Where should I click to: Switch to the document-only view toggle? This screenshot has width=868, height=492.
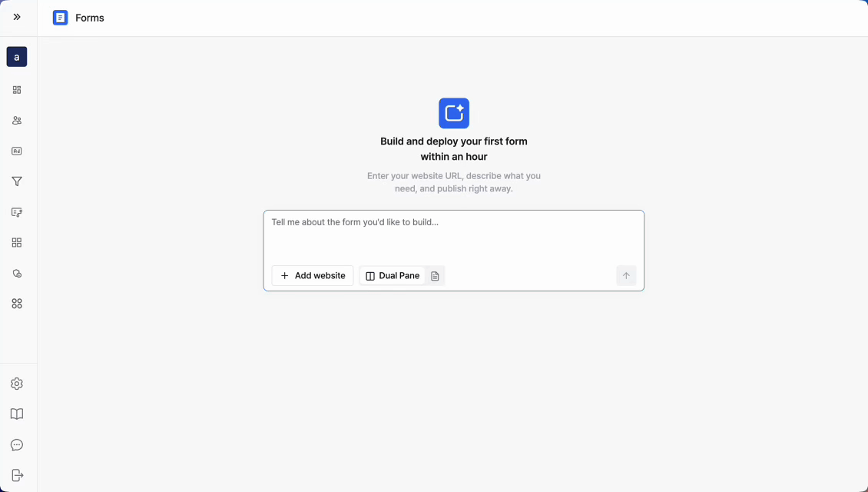(x=435, y=276)
